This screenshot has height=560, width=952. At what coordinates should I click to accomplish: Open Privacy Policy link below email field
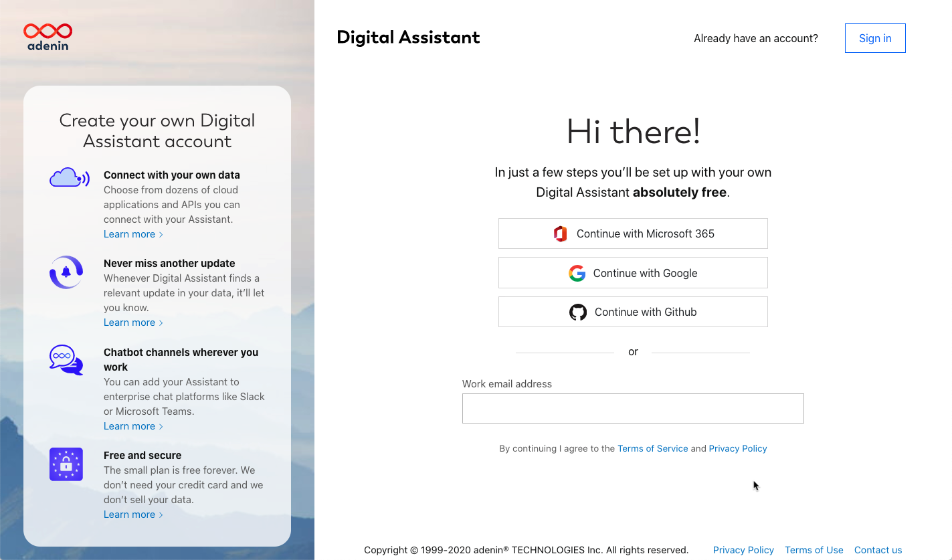pyautogui.click(x=738, y=449)
